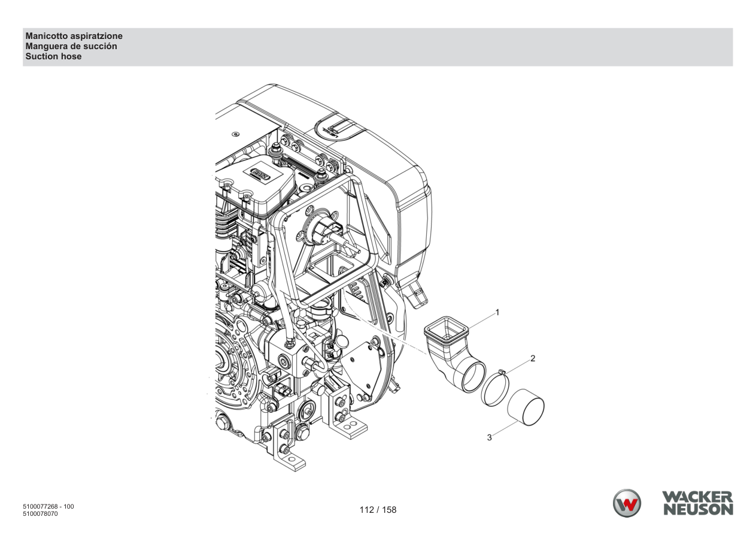Click the hose clamp ring part
This screenshot has height=535, width=756.
coord(496,388)
